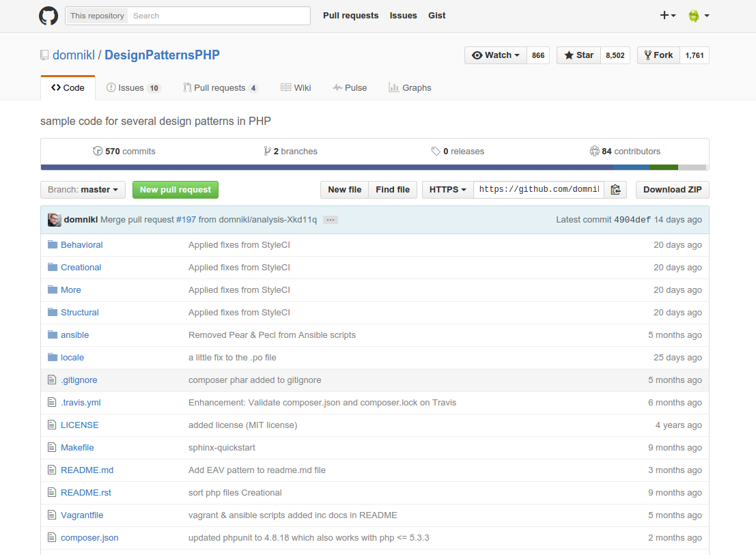
Task: Click the Watch button
Action: (496, 55)
